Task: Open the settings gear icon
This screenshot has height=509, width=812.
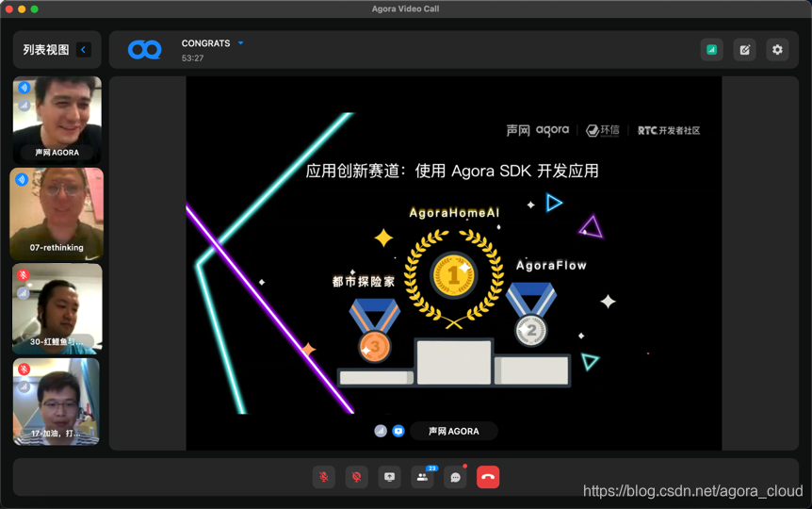Action: (777, 50)
